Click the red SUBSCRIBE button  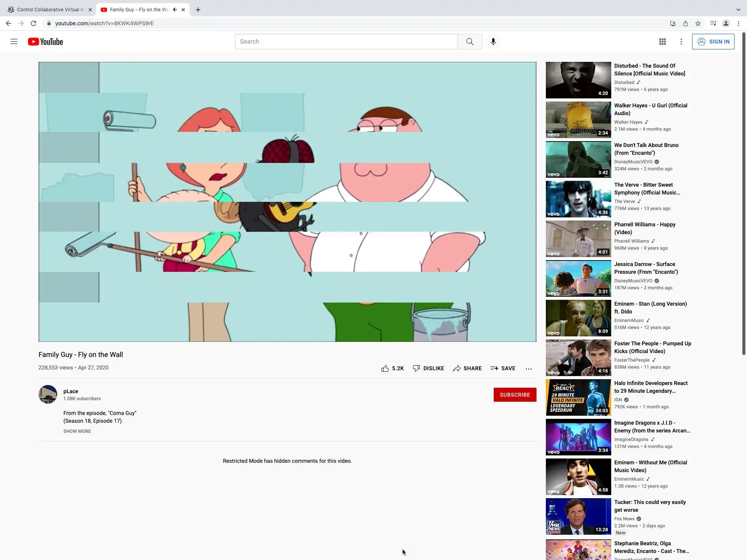coord(515,395)
